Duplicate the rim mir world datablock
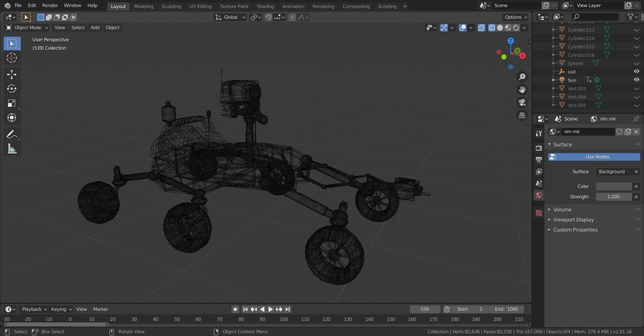This screenshot has height=336, width=644. [x=628, y=132]
